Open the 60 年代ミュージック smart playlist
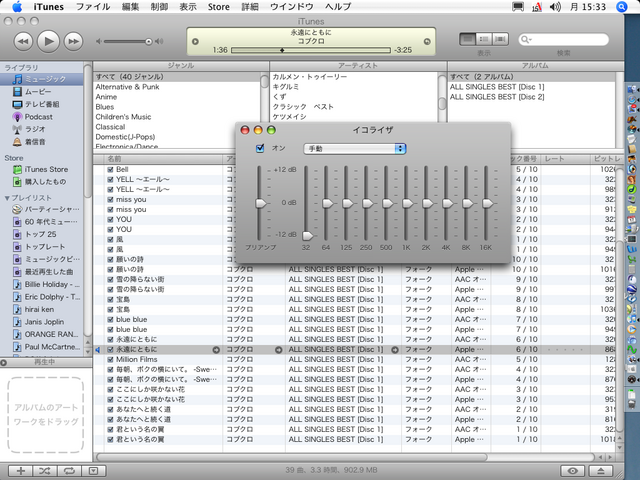Image resolution: width=640 pixels, height=480 pixels. (x=41, y=222)
